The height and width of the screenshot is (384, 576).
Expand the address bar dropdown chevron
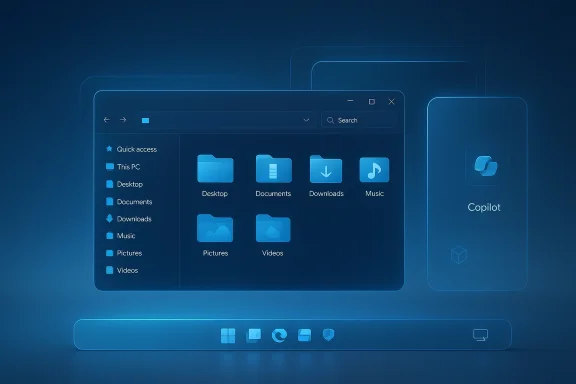(x=306, y=120)
